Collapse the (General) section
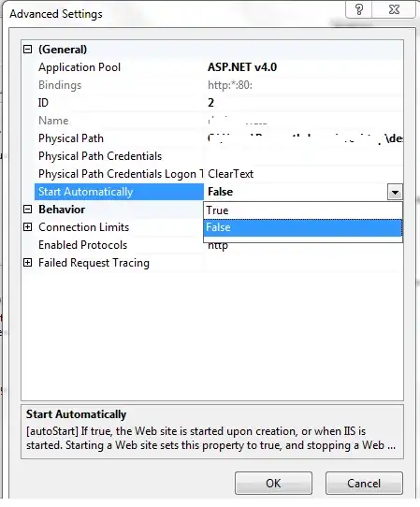420x507 pixels. pos(28,50)
